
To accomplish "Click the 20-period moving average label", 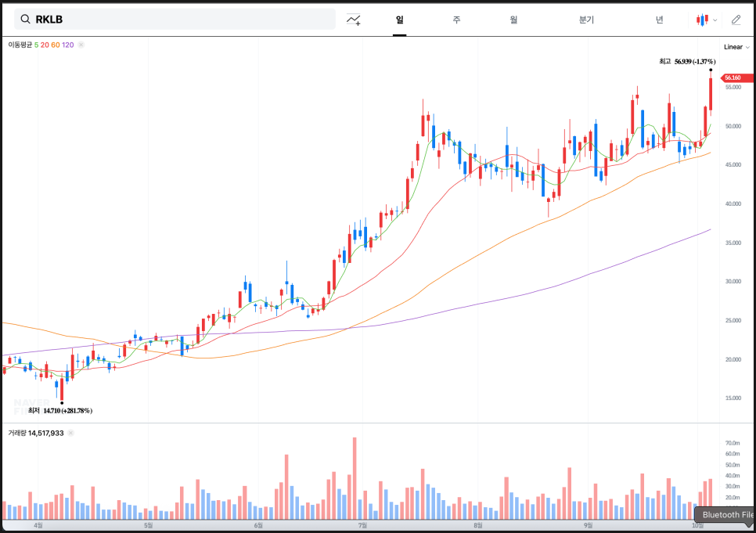I will pyautogui.click(x=45, y=45).
